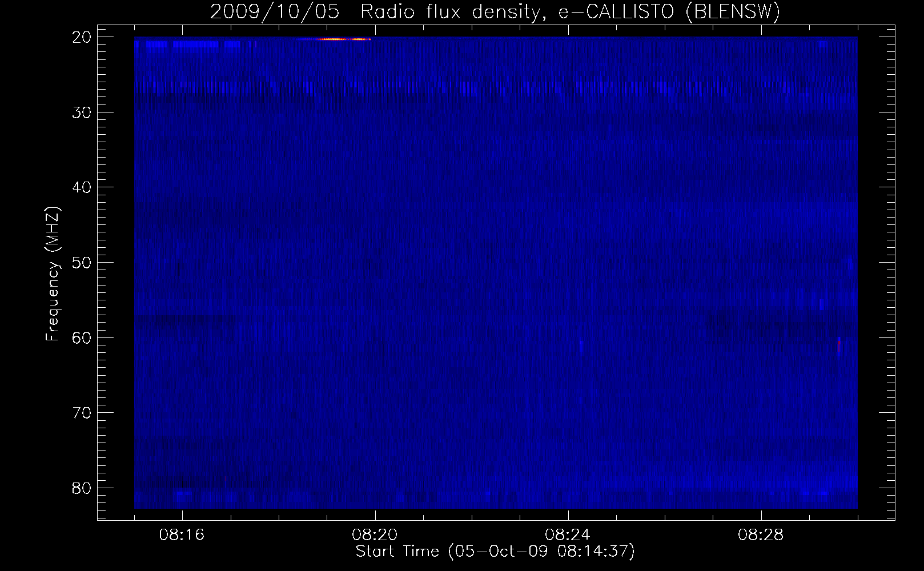Click the 60 MHz frequency tick label
Image resolution: width=924 pixels, height=571 pixels.
tap(83, 337)
